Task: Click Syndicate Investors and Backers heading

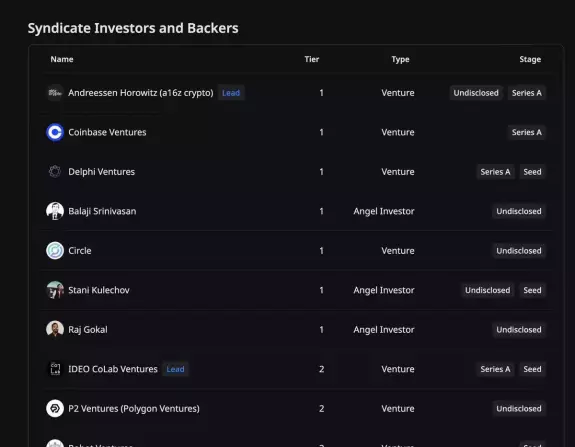Action: (133, 29)
